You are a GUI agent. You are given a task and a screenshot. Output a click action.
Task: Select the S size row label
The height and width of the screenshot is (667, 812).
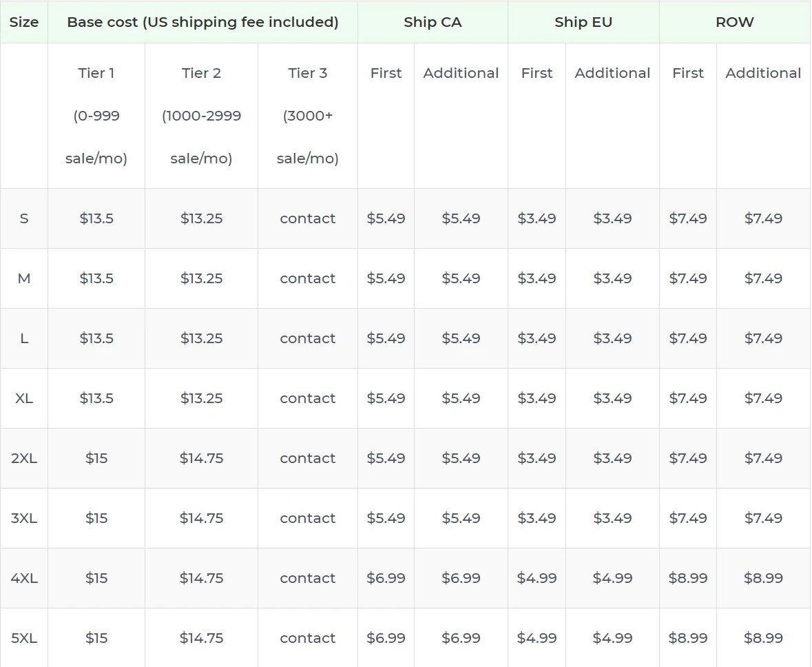click(24, 218)
